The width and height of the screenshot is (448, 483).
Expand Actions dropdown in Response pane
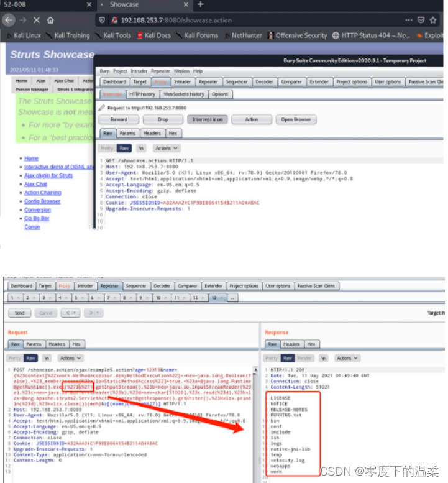[x=347, y=358]
